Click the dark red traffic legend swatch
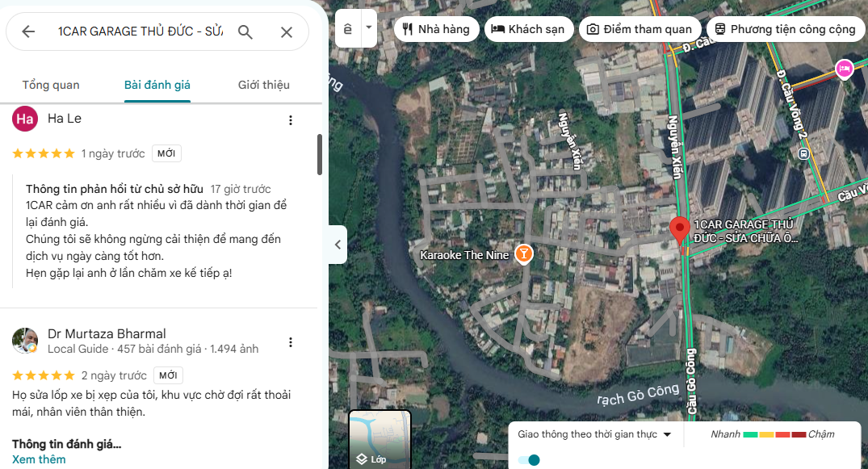This screenshot has width=868, height=469. tap(799, 434)
